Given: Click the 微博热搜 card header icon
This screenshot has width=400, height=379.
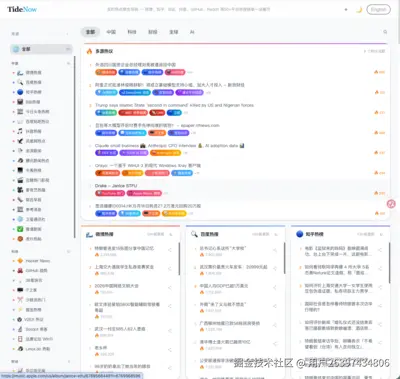Looking at the screenshot, I should (x=89, y=234).
